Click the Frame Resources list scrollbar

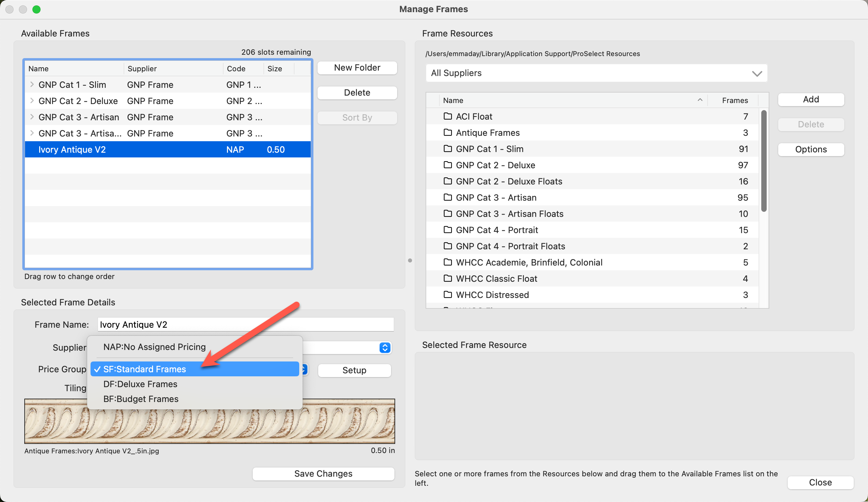764,160
